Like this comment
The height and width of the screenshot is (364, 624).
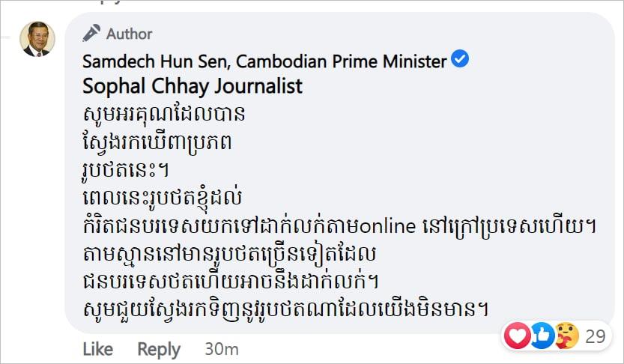click(97, 349)
